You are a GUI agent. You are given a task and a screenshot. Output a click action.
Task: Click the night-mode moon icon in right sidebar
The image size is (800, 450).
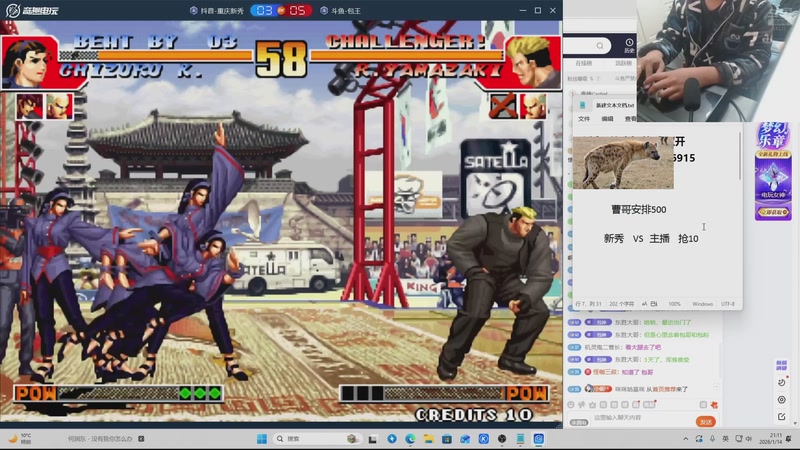781,383
